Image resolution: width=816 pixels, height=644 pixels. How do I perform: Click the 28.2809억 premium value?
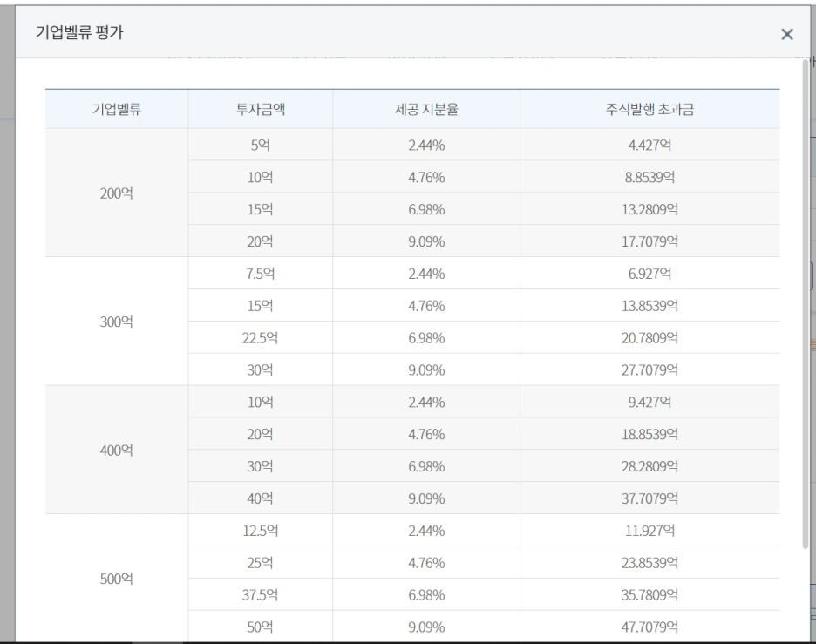tap(649, 466)
